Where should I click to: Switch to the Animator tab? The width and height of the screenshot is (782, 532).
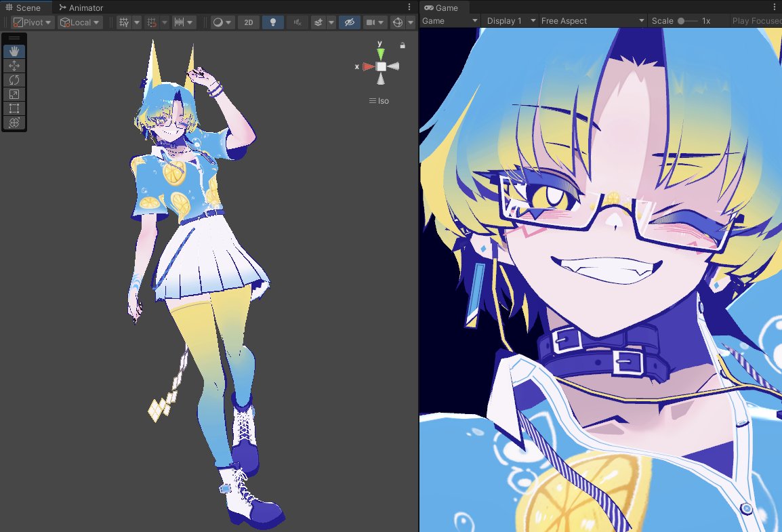(x=81, y=7)
